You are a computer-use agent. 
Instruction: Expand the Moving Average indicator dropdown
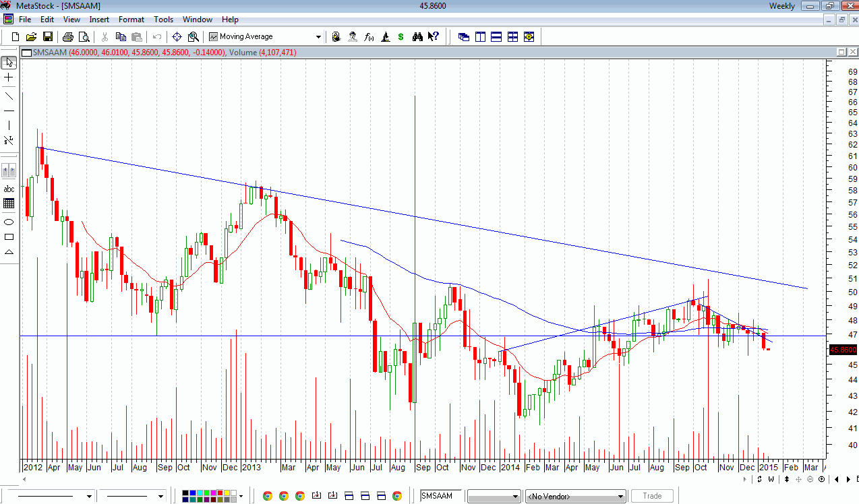click(x=318, y=37)
